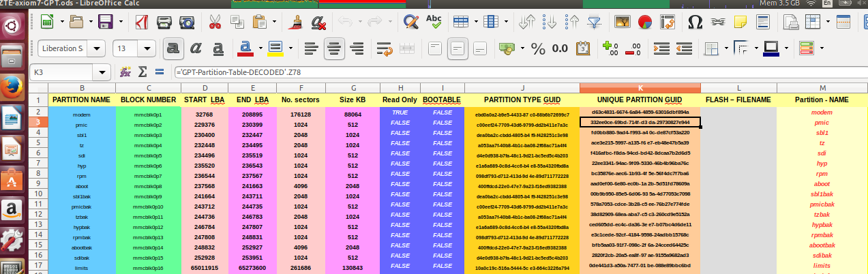Click the AutoFilter funnel icon
Image resolution: width=868 pixels, height=274 pixels.
click(595, 22)
